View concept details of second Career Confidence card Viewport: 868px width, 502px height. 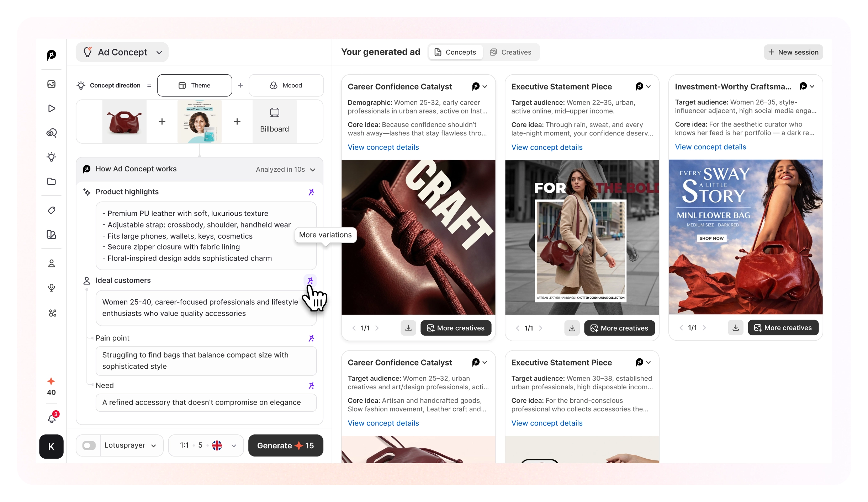tap(383, 423)
